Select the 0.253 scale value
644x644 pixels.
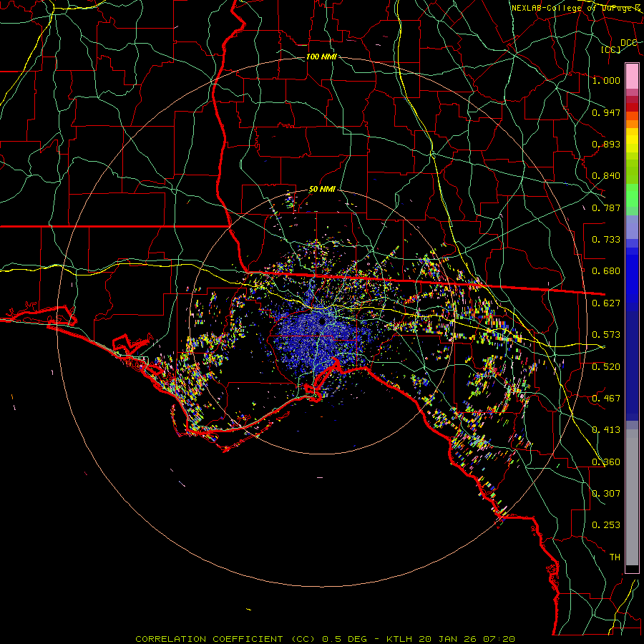606,525
